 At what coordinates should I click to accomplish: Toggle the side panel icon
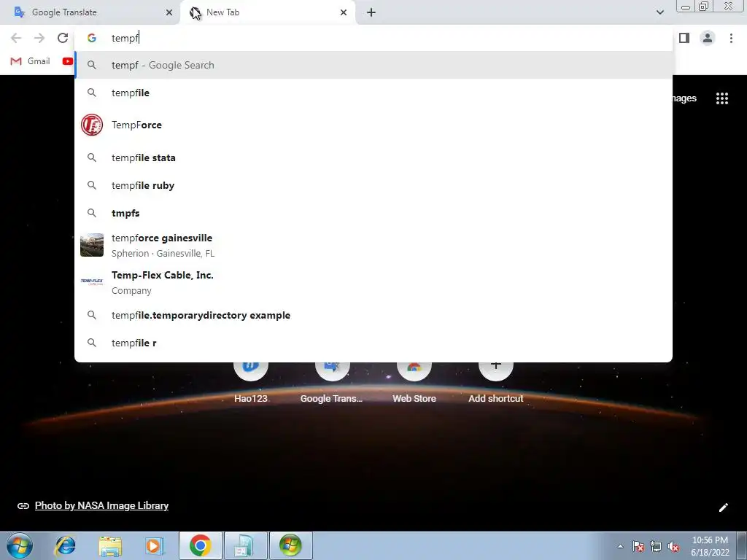click(684, 38)
